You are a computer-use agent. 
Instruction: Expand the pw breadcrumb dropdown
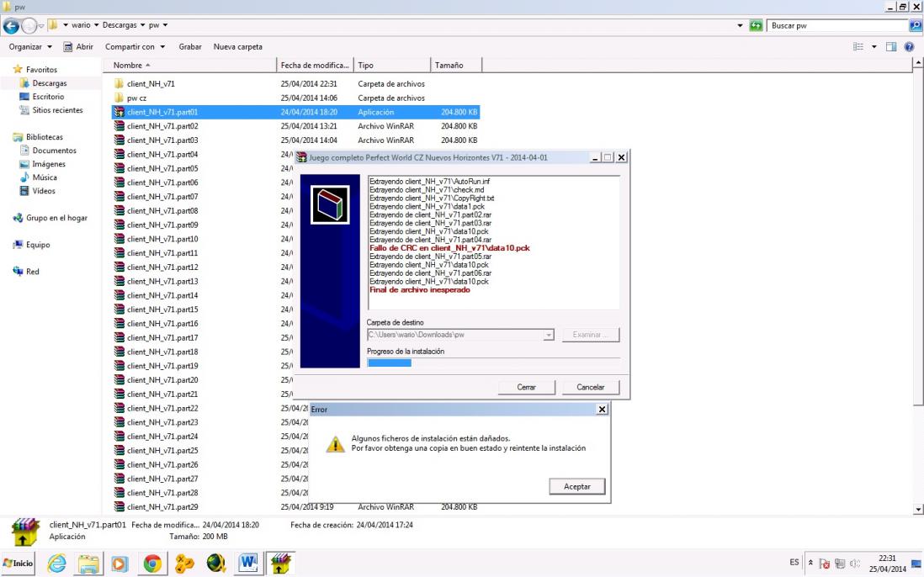[x=165, y=25]
